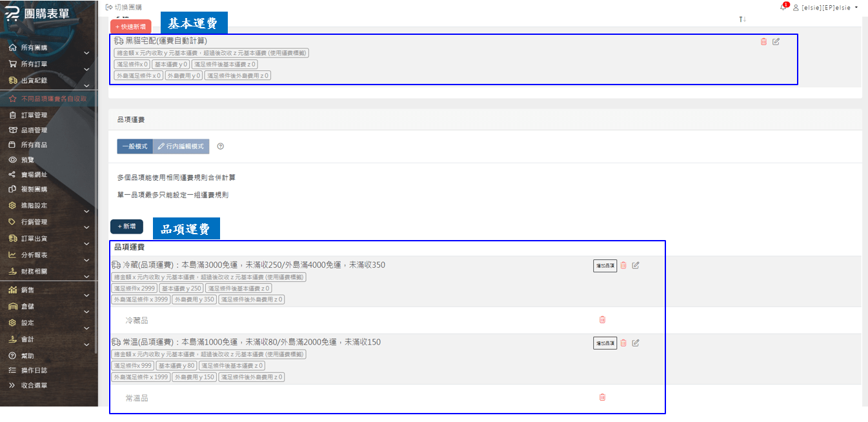Click the help question mark icon

tap(220, 146)
